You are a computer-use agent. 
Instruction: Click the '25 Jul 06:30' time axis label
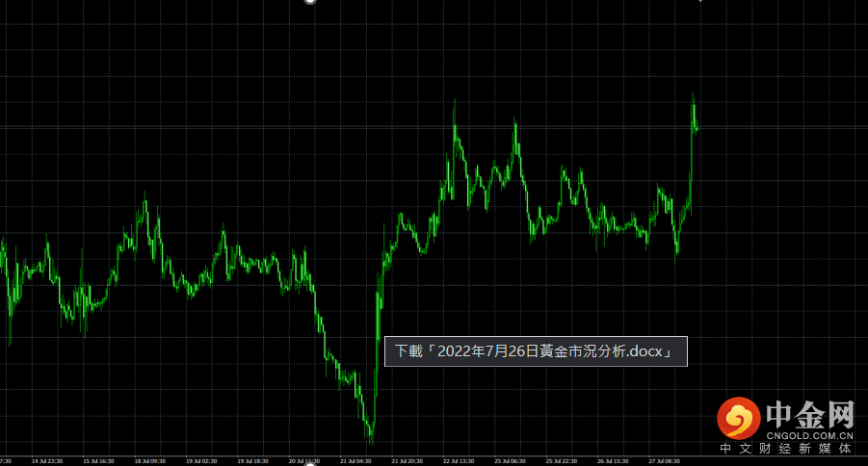point(511,461)
